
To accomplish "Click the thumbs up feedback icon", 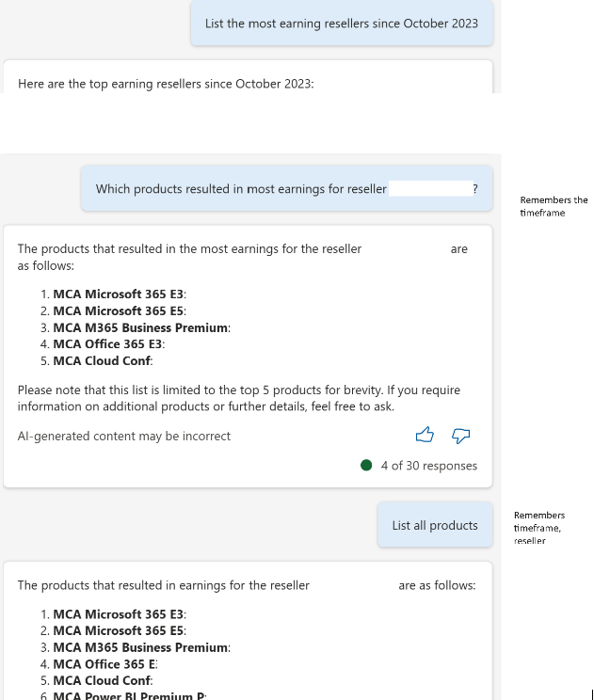I will (x=425, y=435).
